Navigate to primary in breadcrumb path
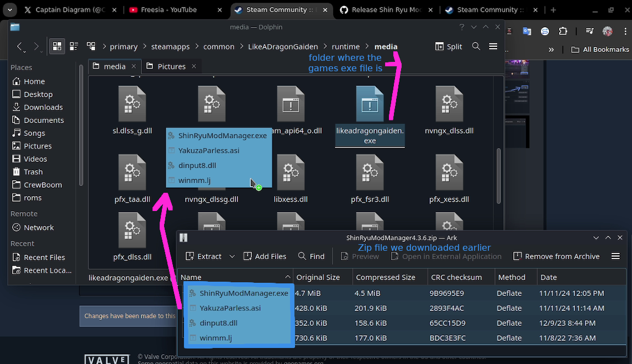 click(124, 46)
